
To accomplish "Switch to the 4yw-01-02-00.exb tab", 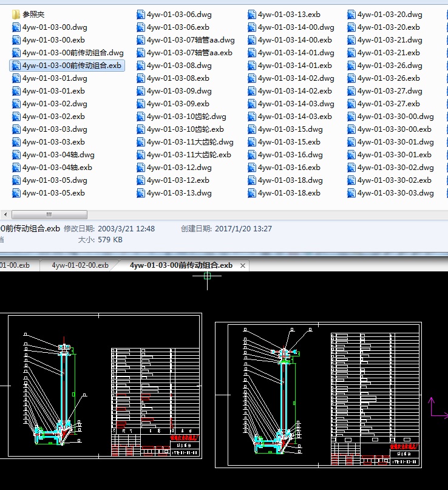I will click(80, 265).
